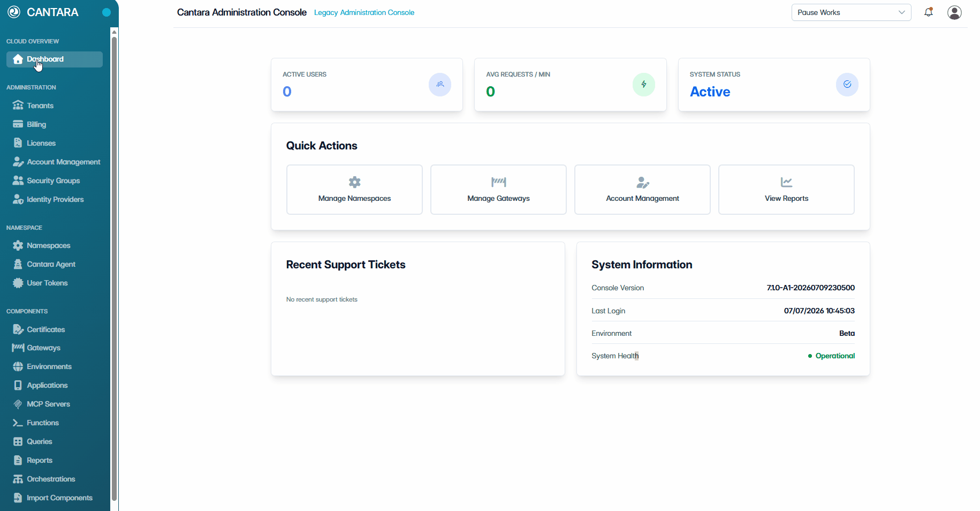The image size is (980, 511).
Task: Click the Applications icon
Action: pos(18,385)
